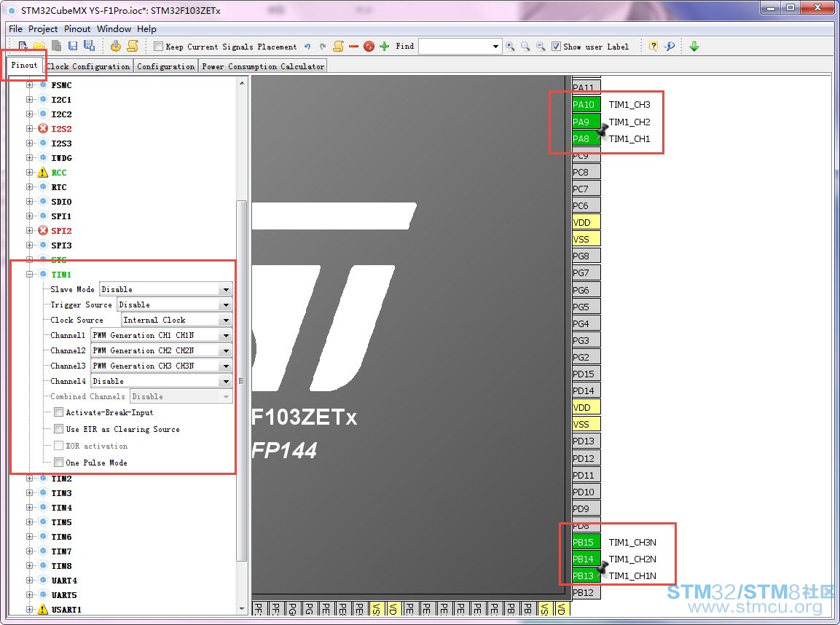The width and height of the screenshot is (840, 625).
Task: Open the Find combo box arrow
Action: click(x=495, y=47)
